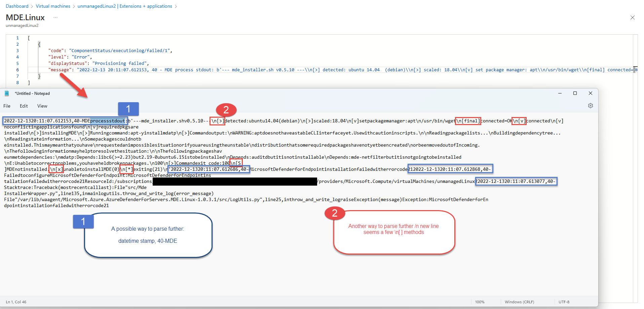The image size is (644, 309).
Task: Go to Virtual machines breadcrumb
Action: pyautogui.click(x=53, y=6)
